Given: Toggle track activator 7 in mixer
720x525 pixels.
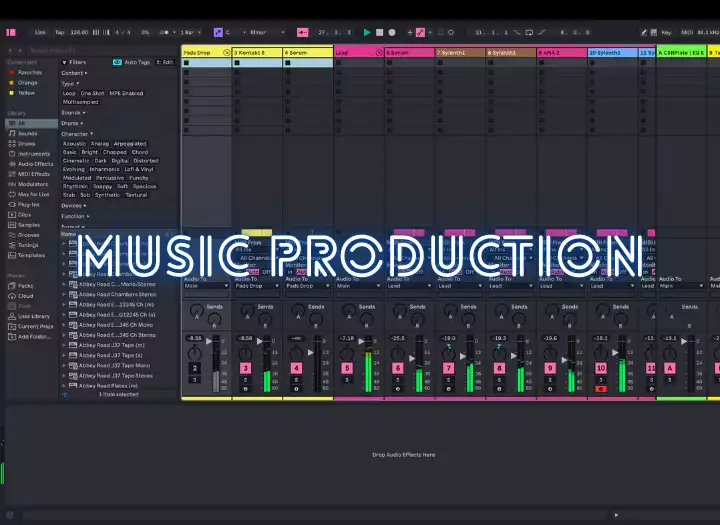Looking at the screenshot, I should pyautogui.click(x=449, y=368).
